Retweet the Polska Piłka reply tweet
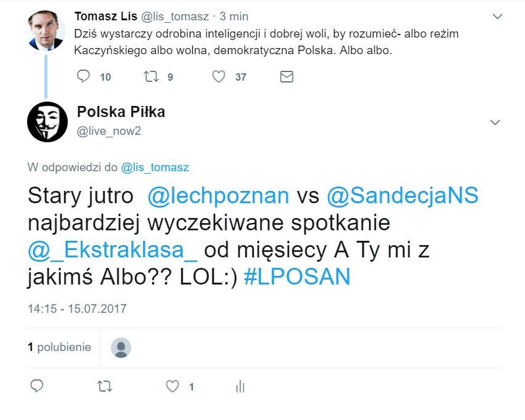The image size is (525, 420). 105,387
